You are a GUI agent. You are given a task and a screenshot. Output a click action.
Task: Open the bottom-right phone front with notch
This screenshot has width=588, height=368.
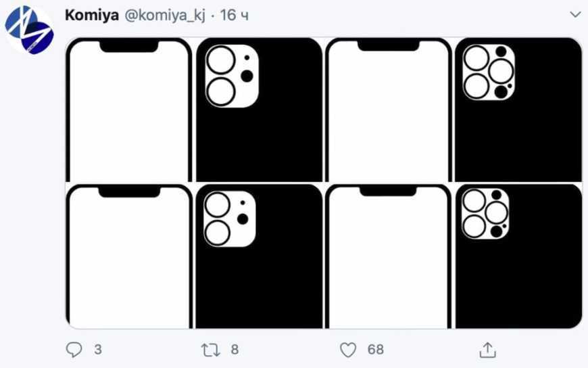389,256
